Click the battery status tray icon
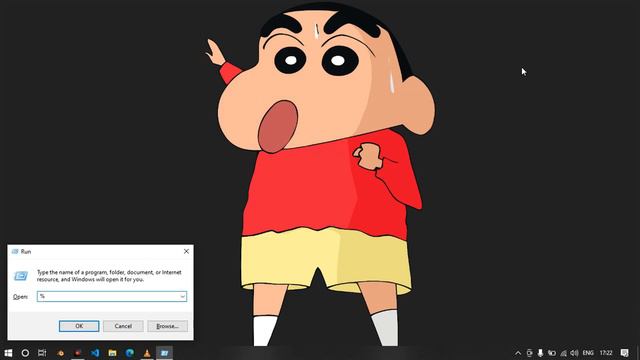This screenshot has height=360, width=640. (x=552, y=353)
